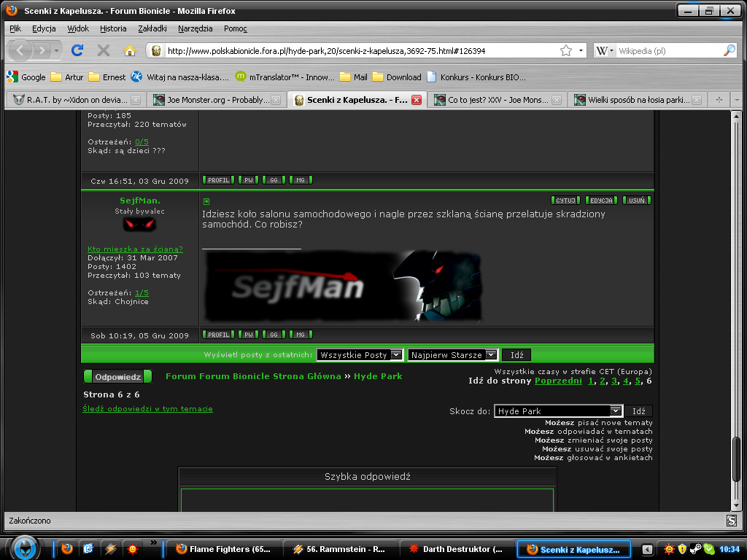Screen dimensions: 747x560
Task: Open the Widok menu
Action: [78, 28]
